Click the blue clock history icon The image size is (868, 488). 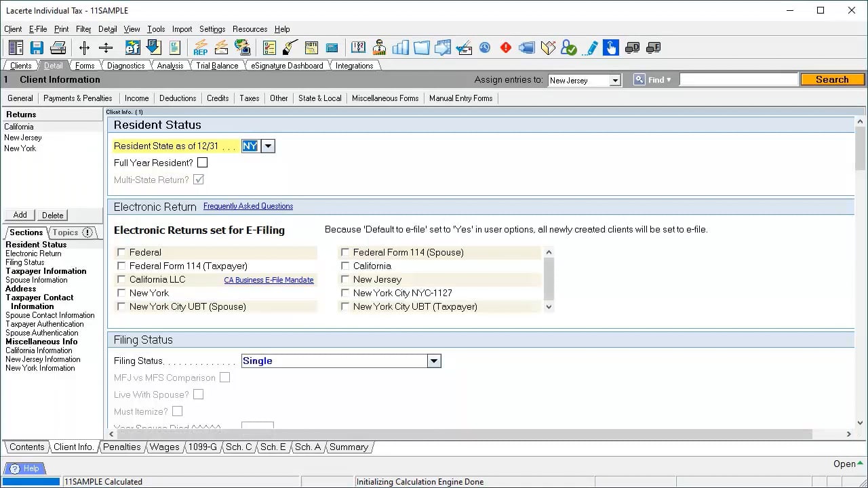click(x=485, y=47)
